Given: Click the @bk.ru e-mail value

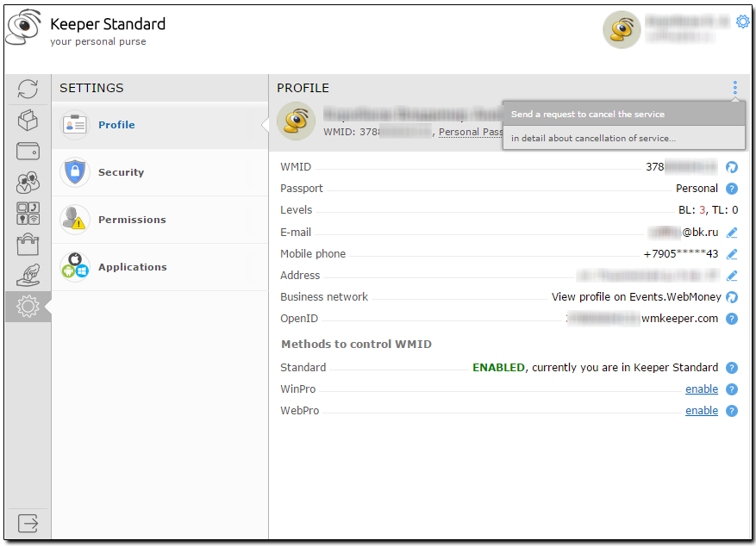Looking at the screenshot, I should pos(700,233).
